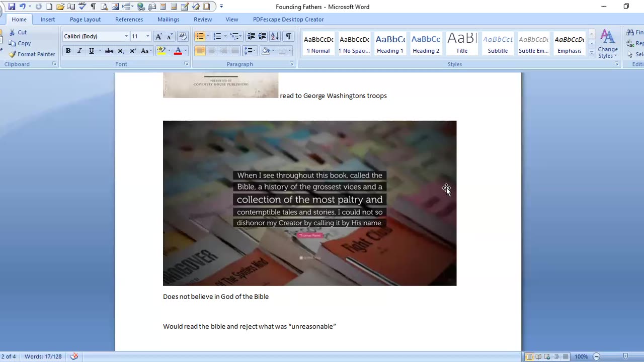Open Font dialog launcher
This screenshot has width=644, height=362.
click(186, 64)
